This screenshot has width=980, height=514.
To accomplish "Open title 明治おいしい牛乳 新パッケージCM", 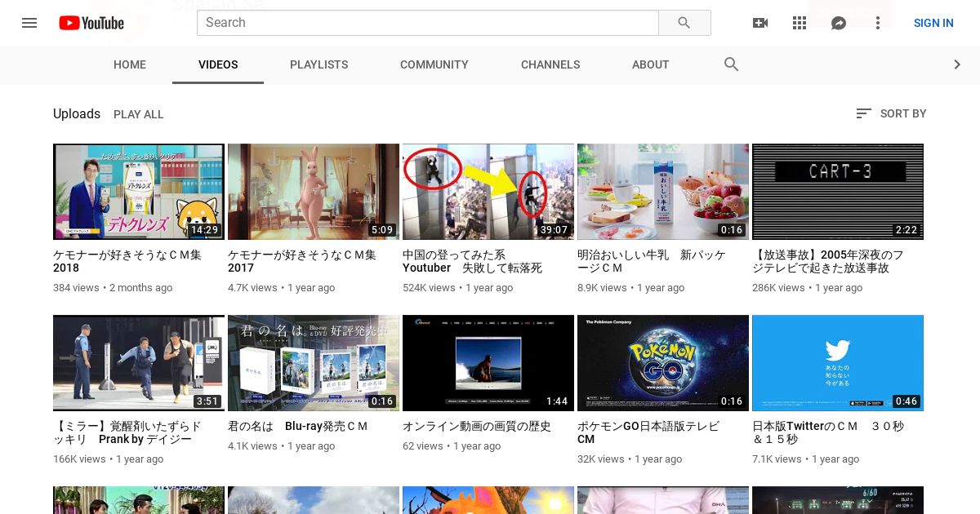I will click(652, 261).
